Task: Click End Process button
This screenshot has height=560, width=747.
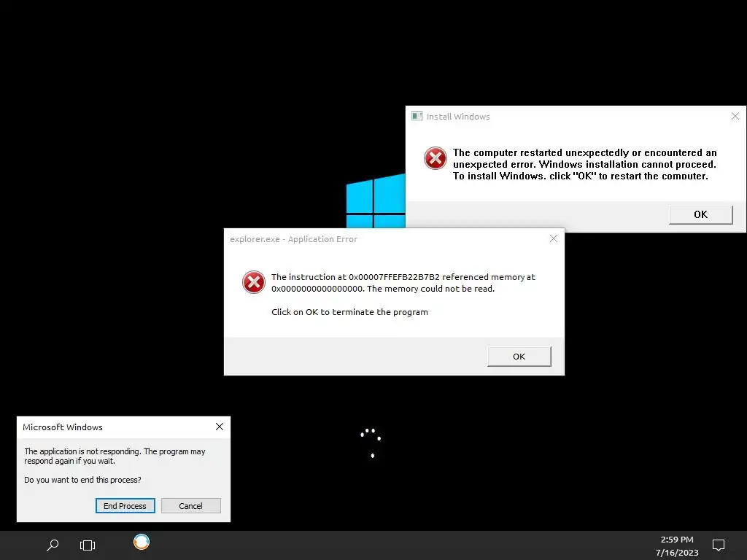Action: 125,506
